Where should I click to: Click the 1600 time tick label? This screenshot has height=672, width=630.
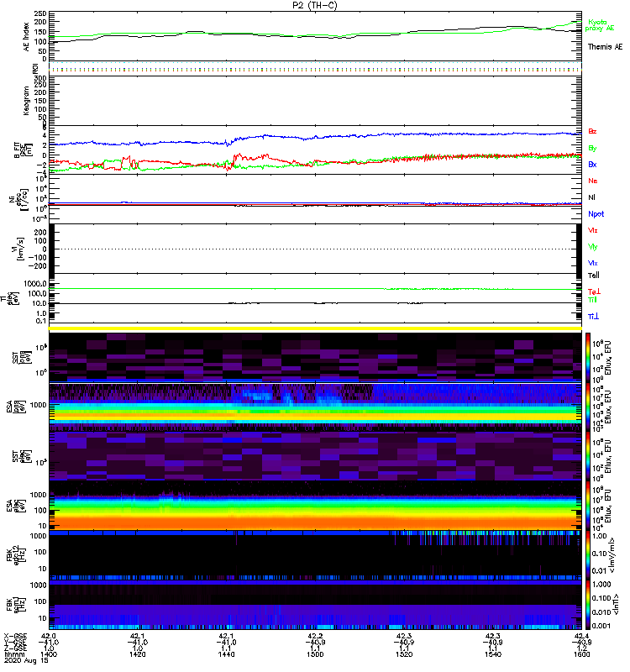(x=581, y=654)
